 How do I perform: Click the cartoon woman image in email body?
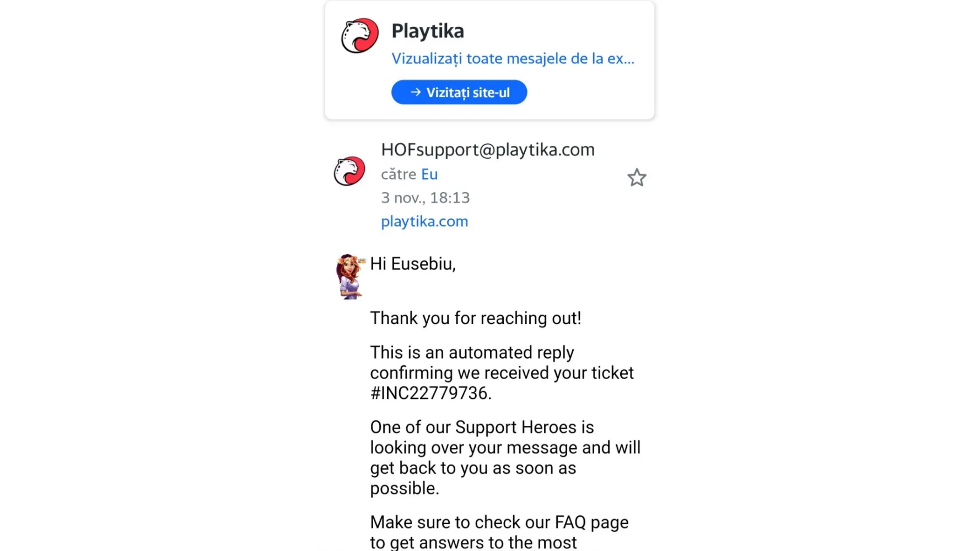(350, 277)
